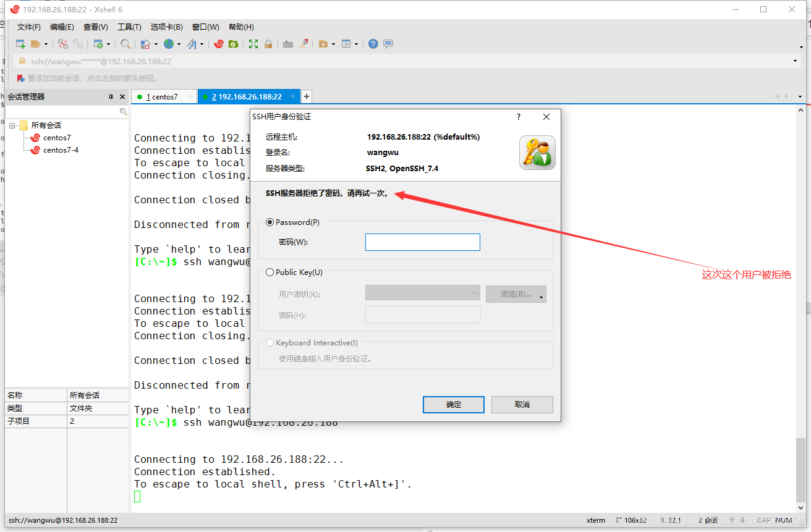Click 取消 in the SSH dialog
The image size is (811, 532).
pos(522,405)
